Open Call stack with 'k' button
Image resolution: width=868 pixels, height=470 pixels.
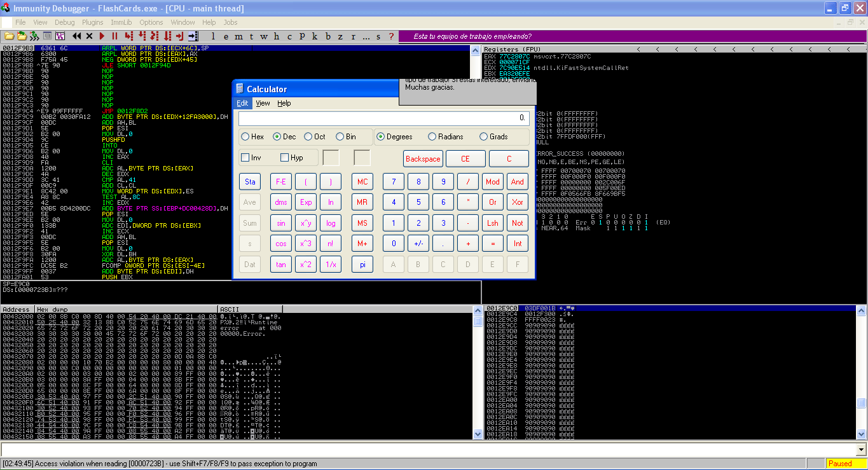(314, 36)
